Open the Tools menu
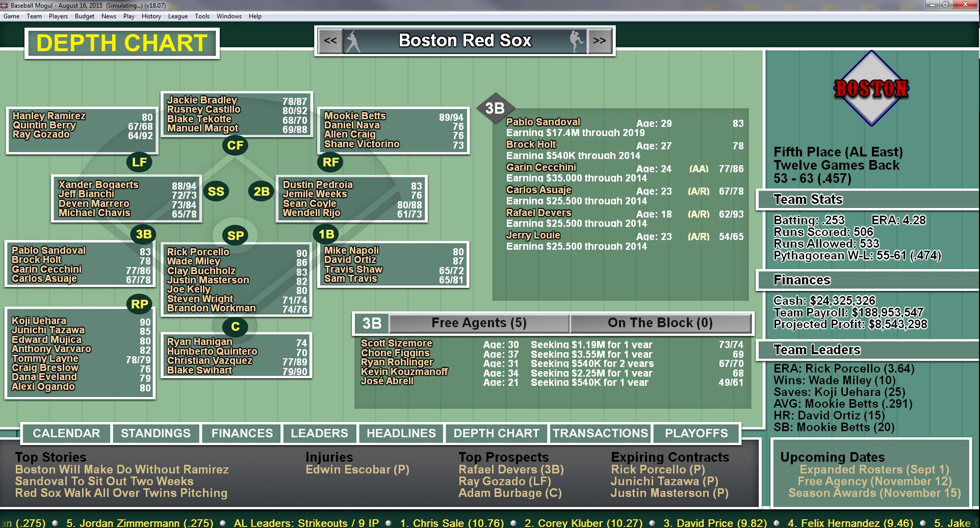 [x=202, y=16]
